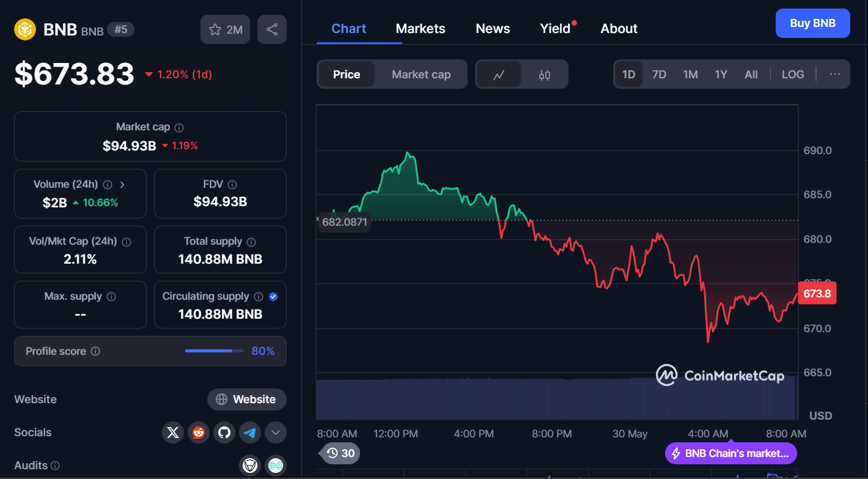Click the Profile score info icon
Image resolution: width=868 pixels, height=479 pixels.
95,351
